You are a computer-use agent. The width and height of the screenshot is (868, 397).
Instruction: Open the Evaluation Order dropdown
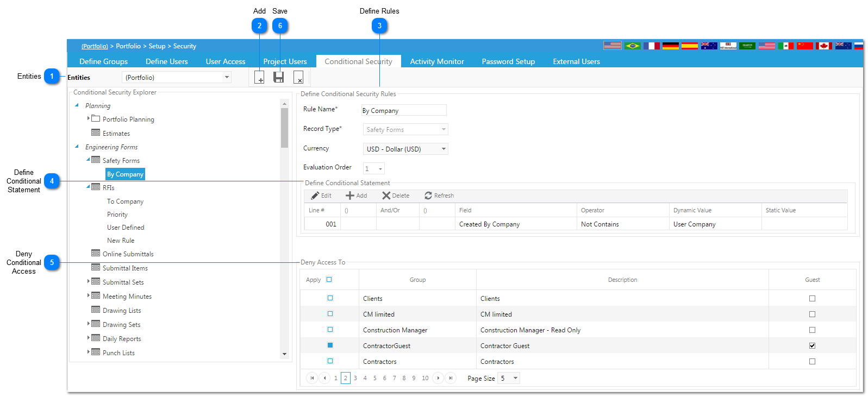(380, 169)
